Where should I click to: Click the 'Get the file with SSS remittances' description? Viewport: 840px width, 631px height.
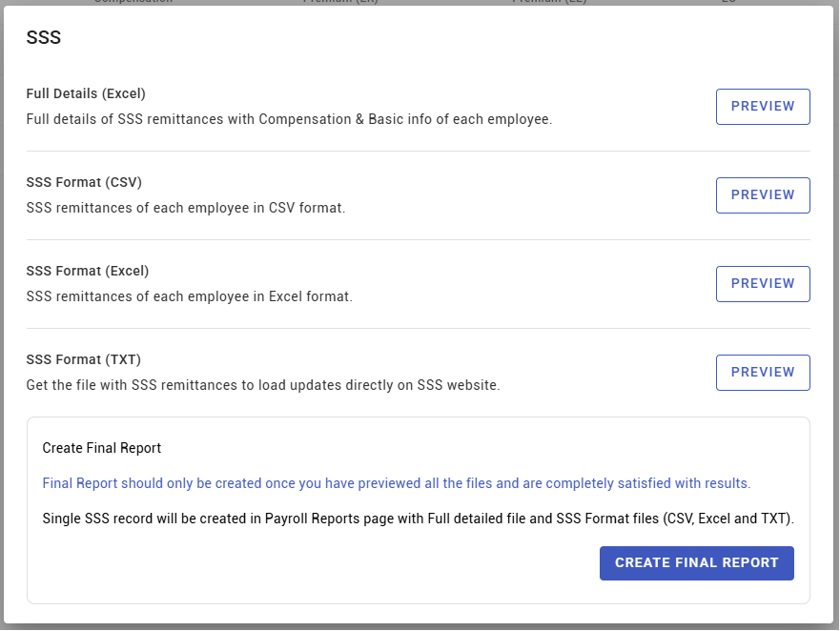(x=263, y=386)
